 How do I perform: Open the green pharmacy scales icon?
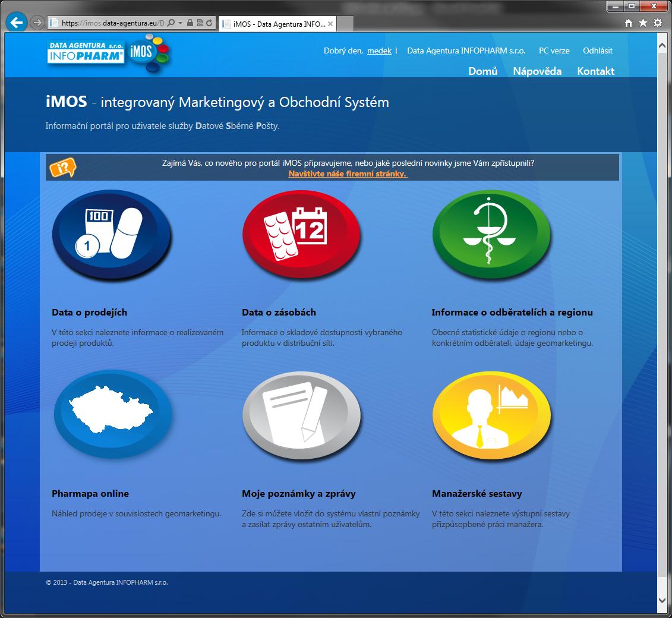point(491,234)
